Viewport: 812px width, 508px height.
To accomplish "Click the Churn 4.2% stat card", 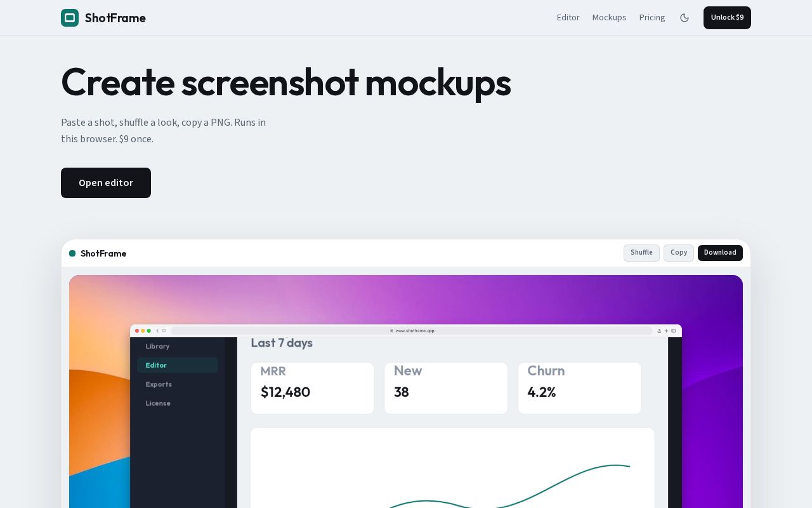I will click(580, 388).
